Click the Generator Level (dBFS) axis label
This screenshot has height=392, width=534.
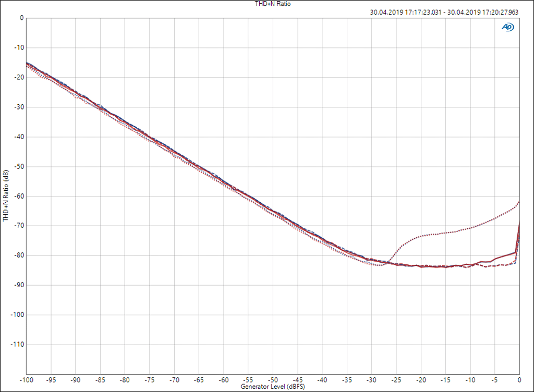(x=272, y=387)
